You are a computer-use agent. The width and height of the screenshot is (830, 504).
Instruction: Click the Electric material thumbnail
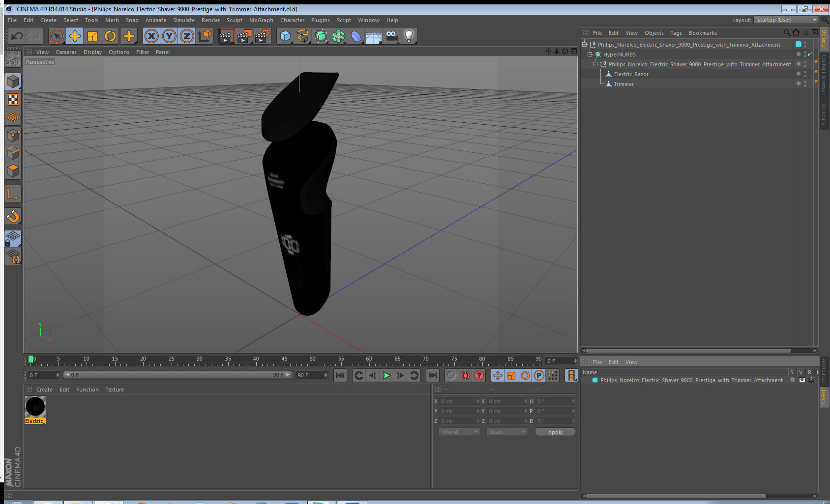tap(35, 407)
